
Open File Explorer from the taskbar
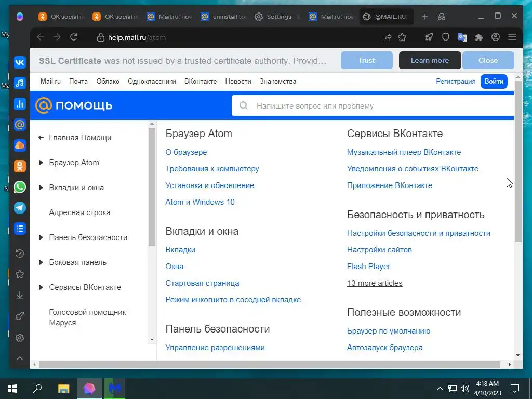pyautogui.click(x=63, y=389)
